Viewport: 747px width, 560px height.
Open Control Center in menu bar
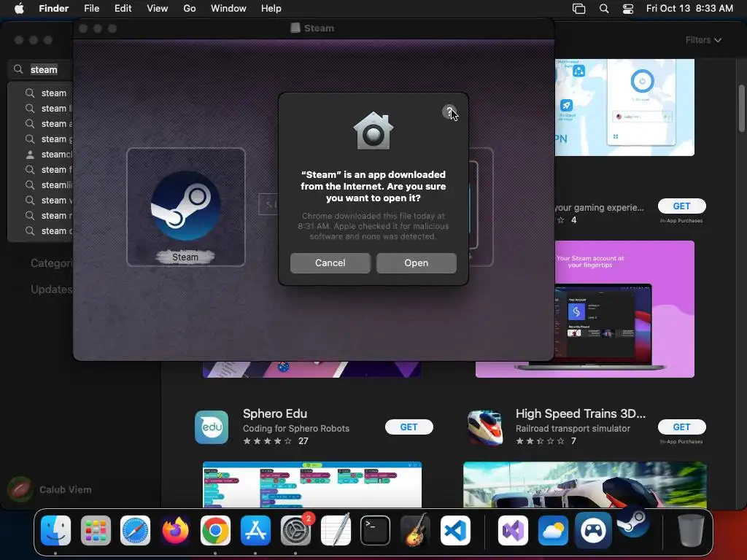628,9
